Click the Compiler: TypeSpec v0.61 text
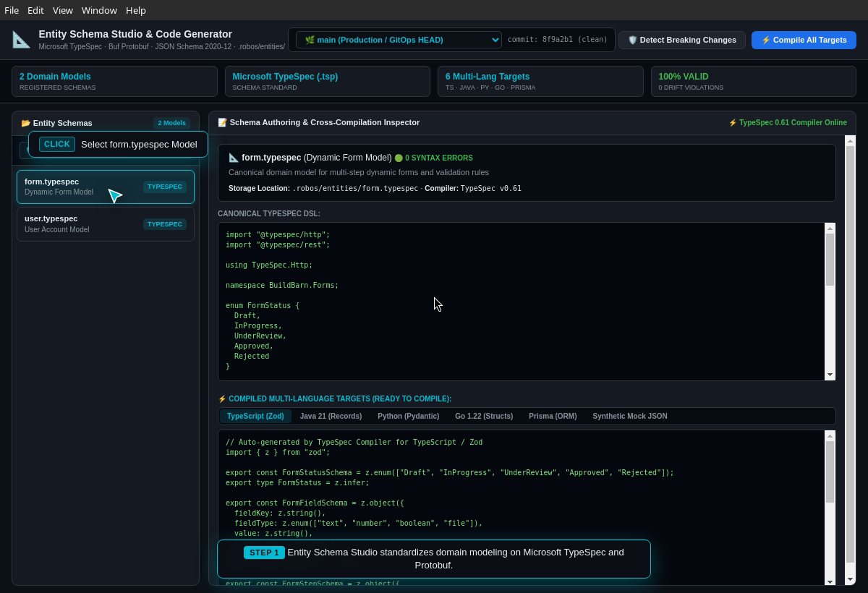Image resolution: width=868 pixels, height=593 pixels. tap(473, 188)
